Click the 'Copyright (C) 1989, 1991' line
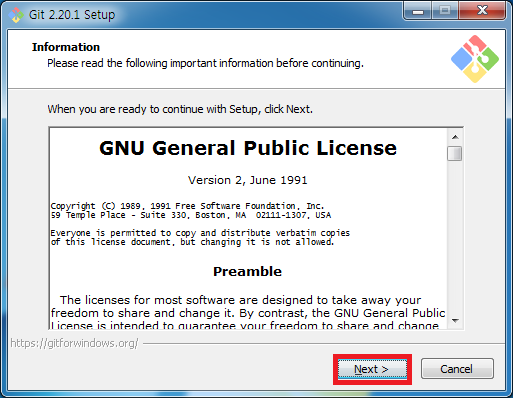 click(x=187, y=206)
